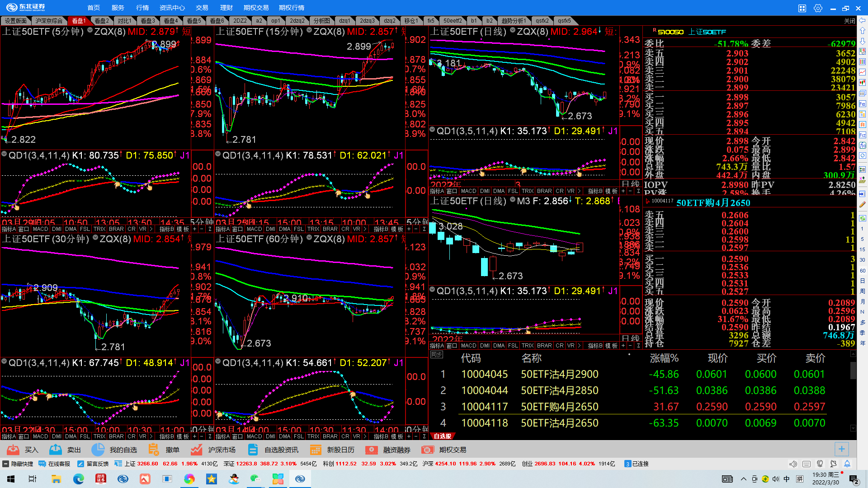Toggle the speaker sound icon in status bar
The width and height of the screenshot is (868, 488).
793,464
